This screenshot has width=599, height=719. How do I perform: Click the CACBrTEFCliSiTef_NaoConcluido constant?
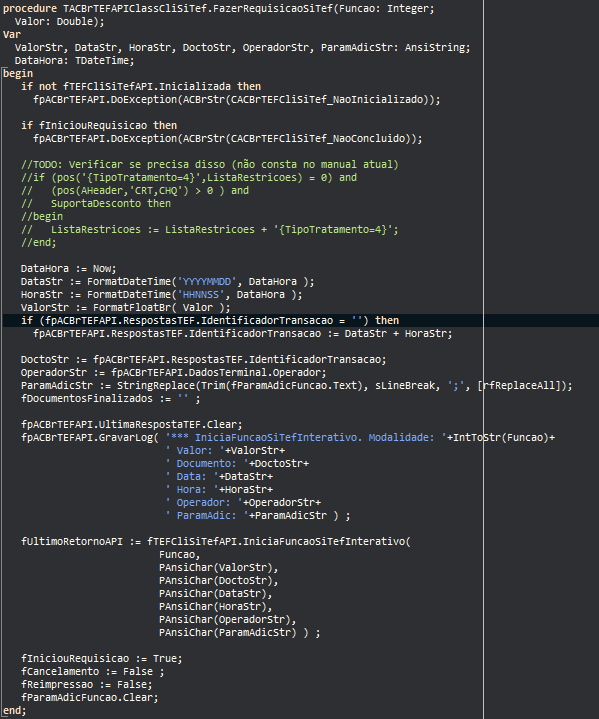pos(317,138)
